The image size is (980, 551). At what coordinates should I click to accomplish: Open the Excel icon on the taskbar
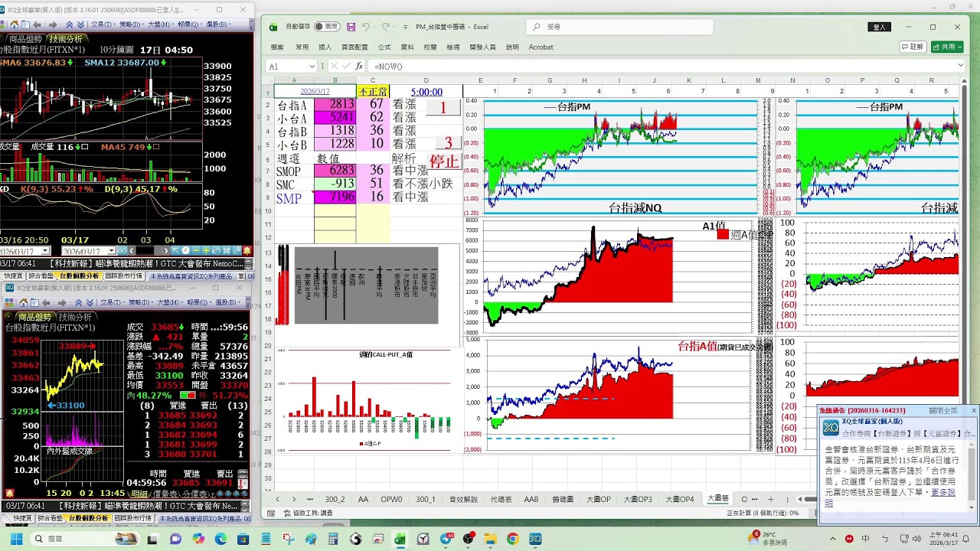click(400, 539)
